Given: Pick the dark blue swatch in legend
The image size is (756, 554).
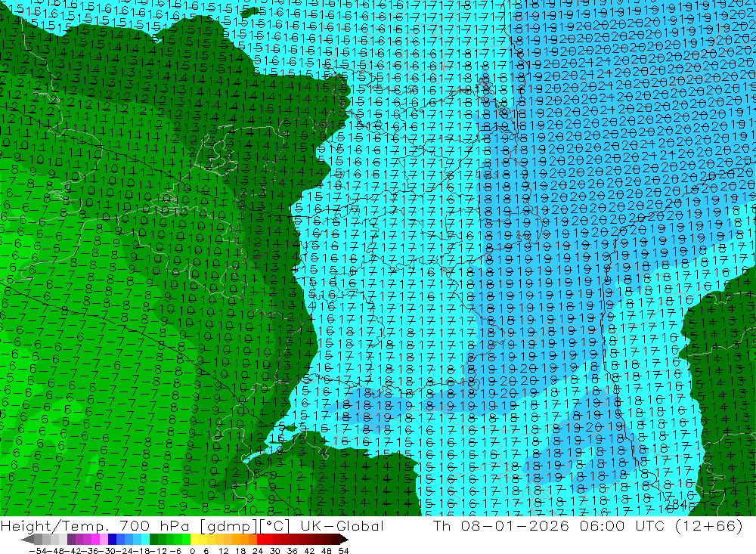Looking at the screenshot, I should click(112, 539).
